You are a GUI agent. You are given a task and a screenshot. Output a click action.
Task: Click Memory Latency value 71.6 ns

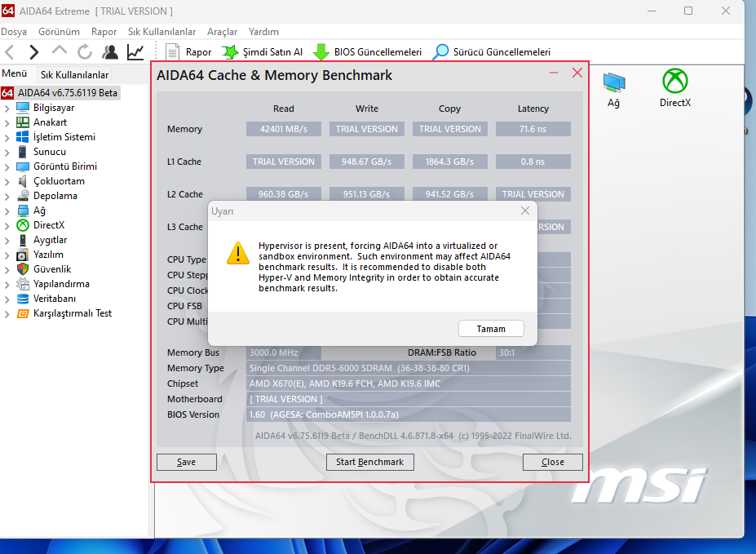[x=533, y=129]
